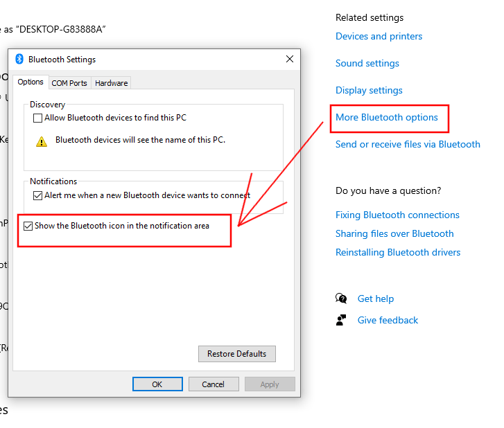Open the Hardware tab
The width and height of the screenshot is (504, 428).
111,83
